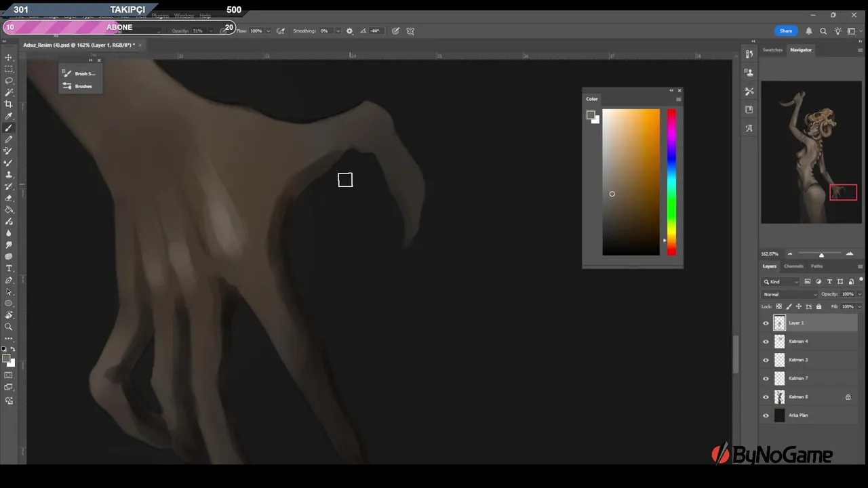Open layer Opacity dropdown arrow
Screen dimensions: 868x488
(860, 294)
